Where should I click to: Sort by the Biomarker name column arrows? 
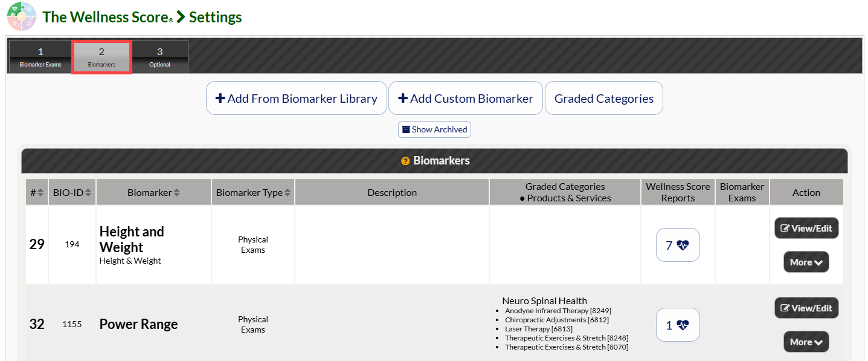177,193
